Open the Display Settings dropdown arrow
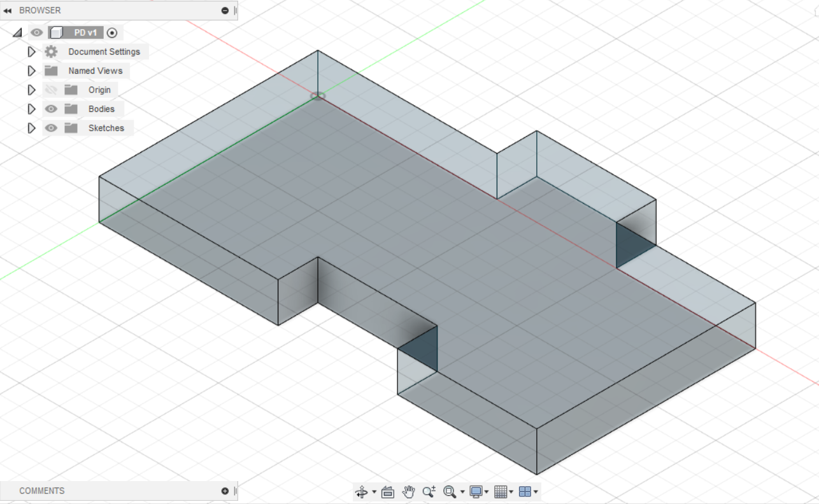Screen dimensions: 819x504 [487, 492]
